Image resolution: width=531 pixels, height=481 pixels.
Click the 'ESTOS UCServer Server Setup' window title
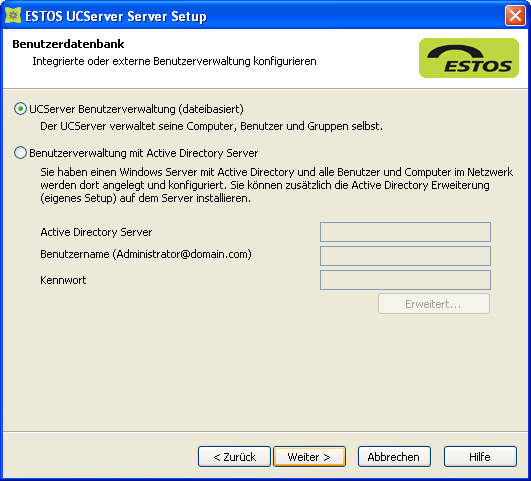pyautogui.click(x=116, y=16)
